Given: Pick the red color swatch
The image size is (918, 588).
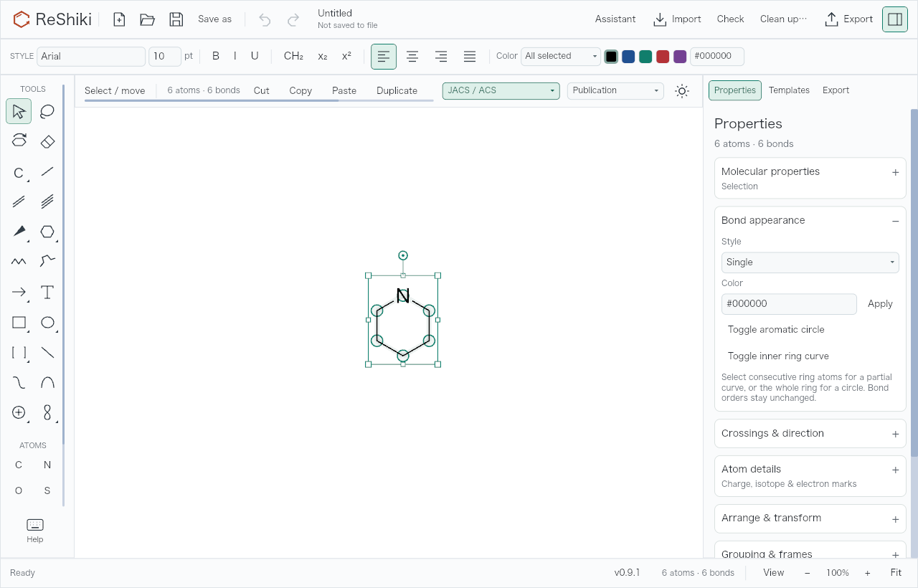Looking at the screenshot, I should pos(663,57).
